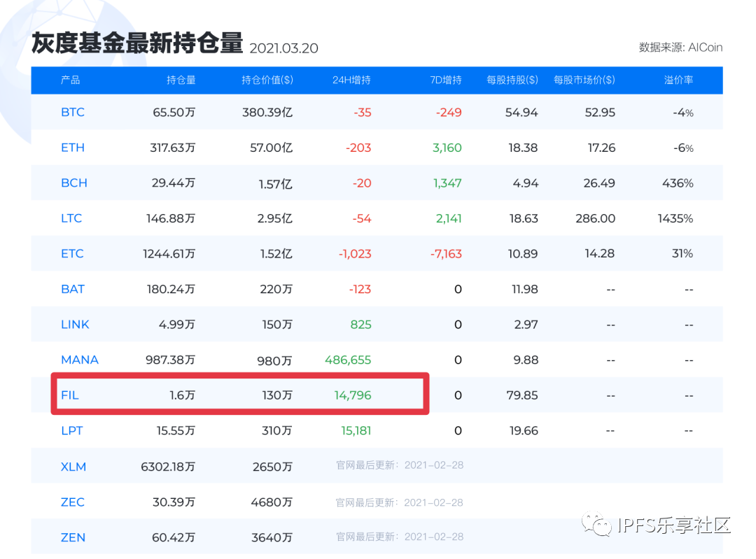Click the ETC ticker
The height and width of the screenshot is (559, 756).
coord(72,253)
